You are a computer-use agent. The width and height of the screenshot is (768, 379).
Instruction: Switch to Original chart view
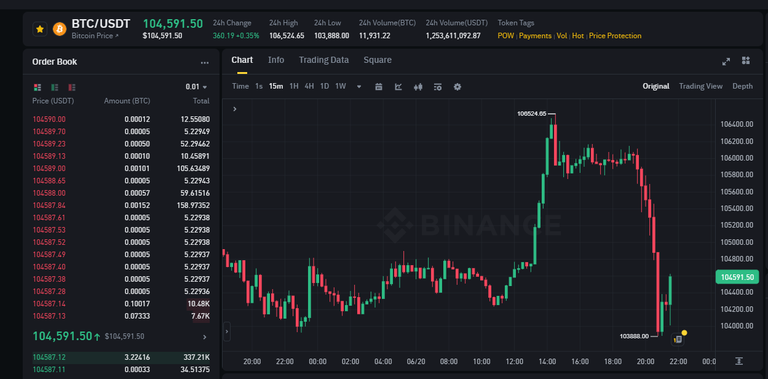(656, 86)
